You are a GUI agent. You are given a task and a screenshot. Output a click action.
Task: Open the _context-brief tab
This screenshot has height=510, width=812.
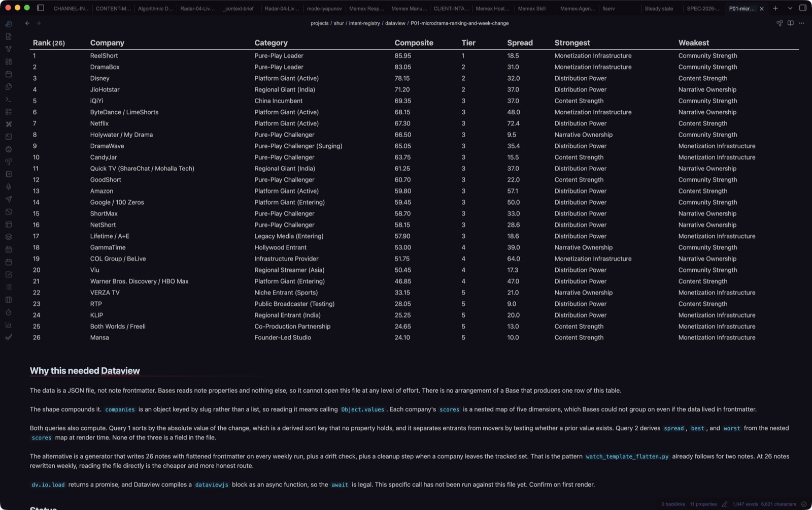point(240,9)
